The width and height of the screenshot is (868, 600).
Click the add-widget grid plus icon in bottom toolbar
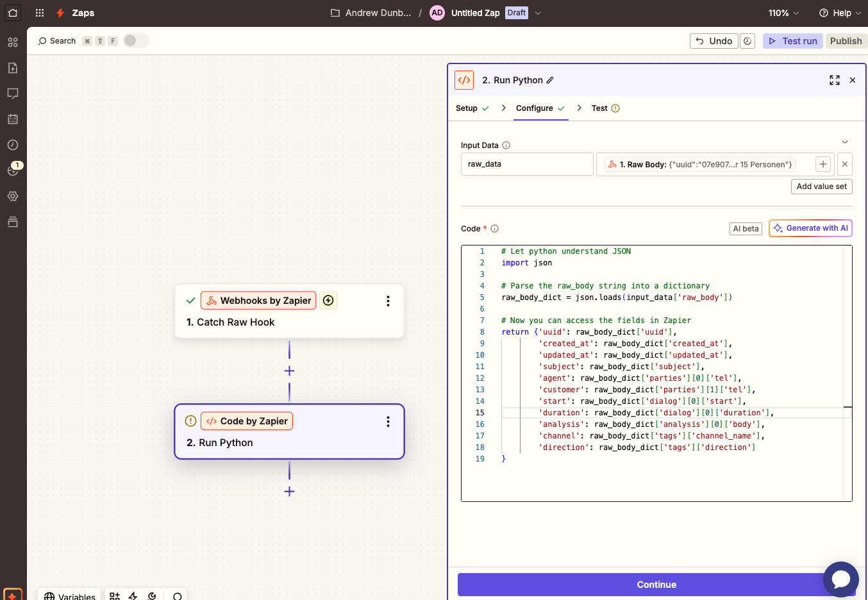pos(115,596)
